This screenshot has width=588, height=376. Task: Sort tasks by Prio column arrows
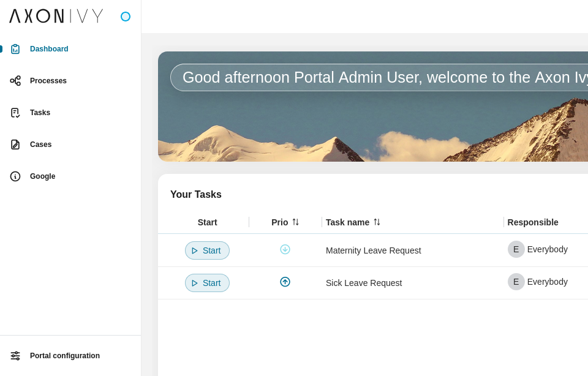pos(295,222)
